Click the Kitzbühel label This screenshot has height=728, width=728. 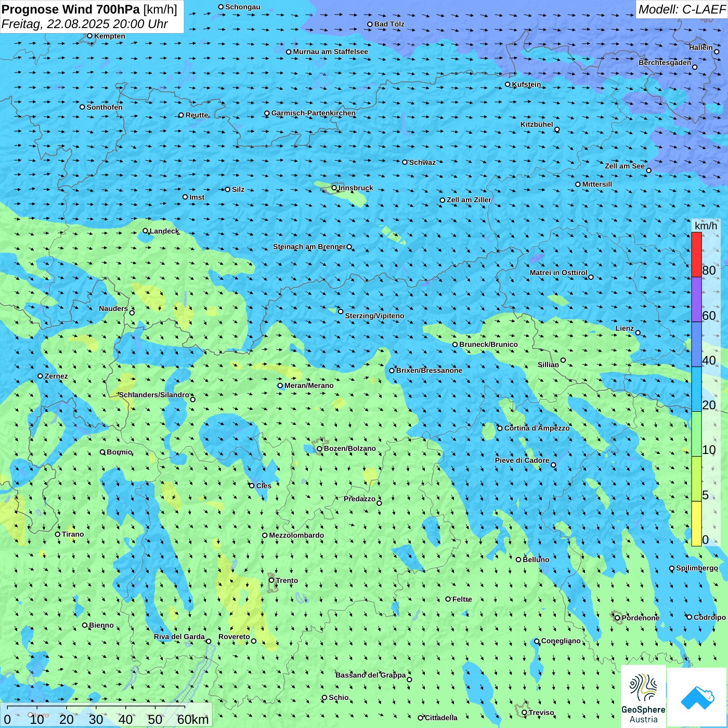[x=537, y=124]
